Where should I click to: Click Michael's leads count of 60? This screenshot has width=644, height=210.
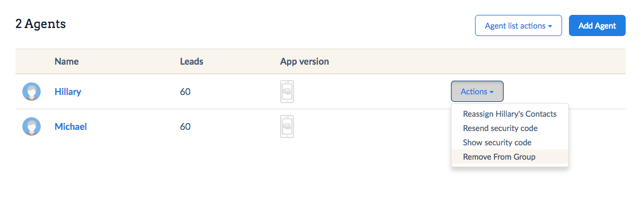(185, 126)
